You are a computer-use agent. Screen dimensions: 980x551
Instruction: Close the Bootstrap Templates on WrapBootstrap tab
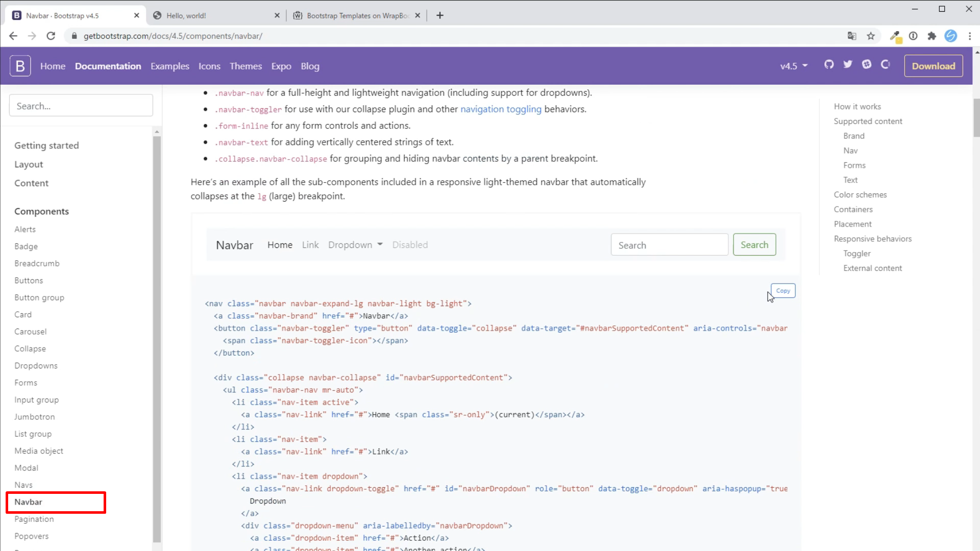point(418,15)
